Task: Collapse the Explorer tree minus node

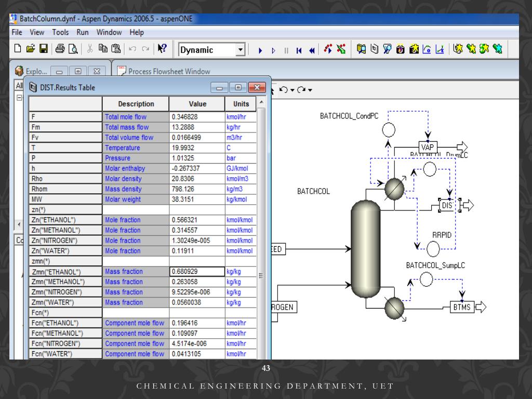Action: [19, 98]
